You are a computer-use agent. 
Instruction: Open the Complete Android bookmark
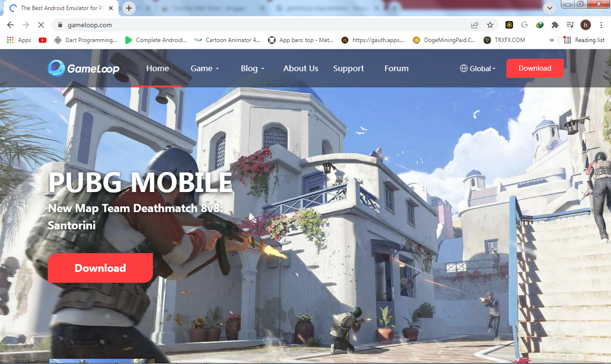point(156,40)
